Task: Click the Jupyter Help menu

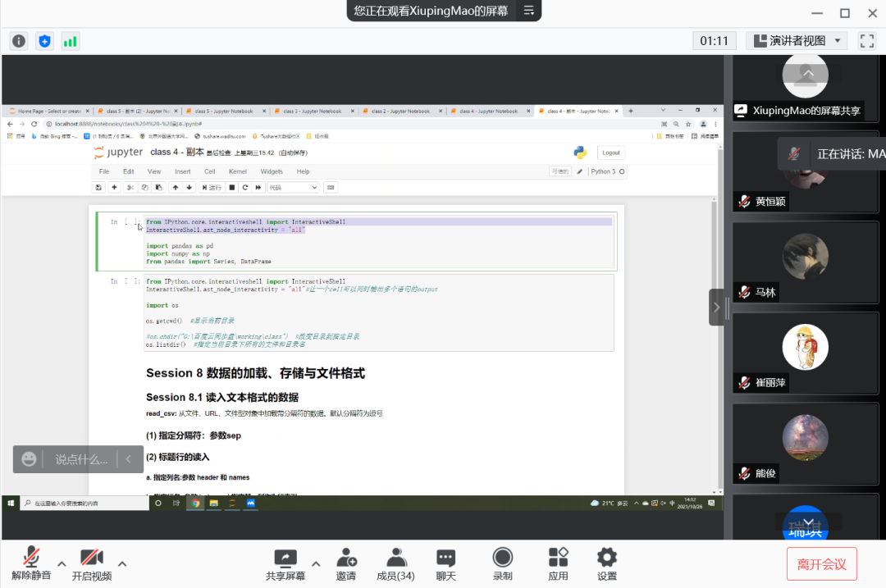Action: (303, 171)
